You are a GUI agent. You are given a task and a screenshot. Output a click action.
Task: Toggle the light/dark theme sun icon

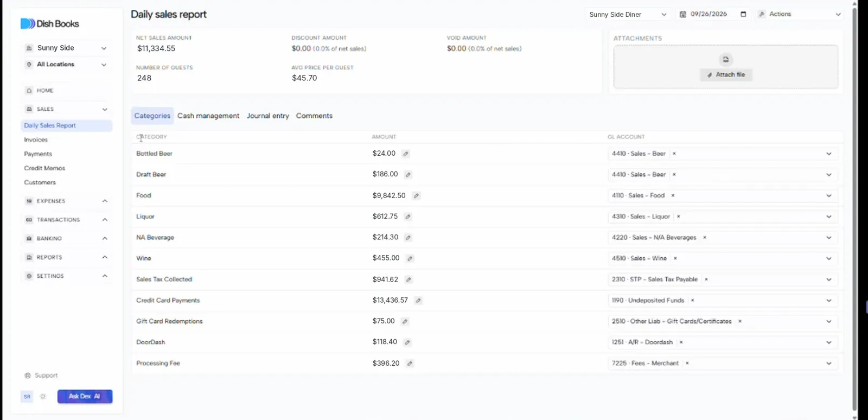click(43, 397)
